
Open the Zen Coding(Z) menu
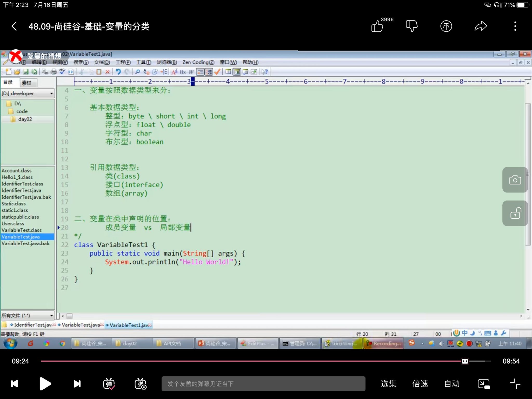[x=198, y=62]
